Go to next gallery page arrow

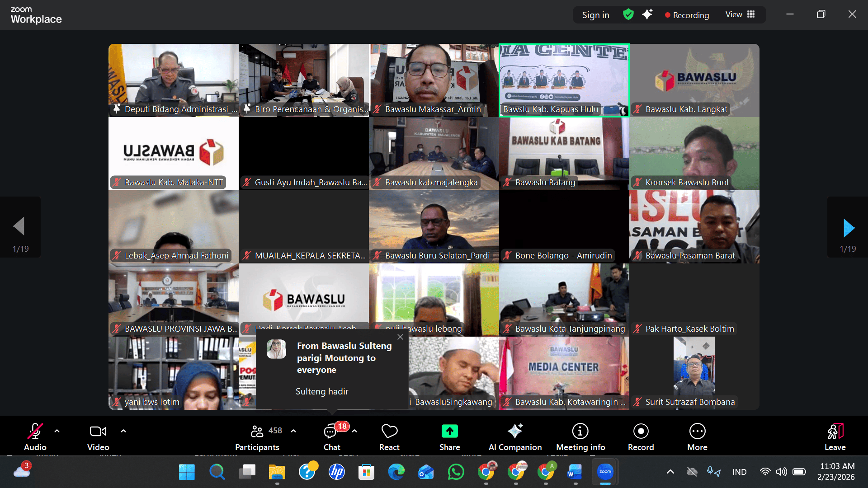(848, 227)
